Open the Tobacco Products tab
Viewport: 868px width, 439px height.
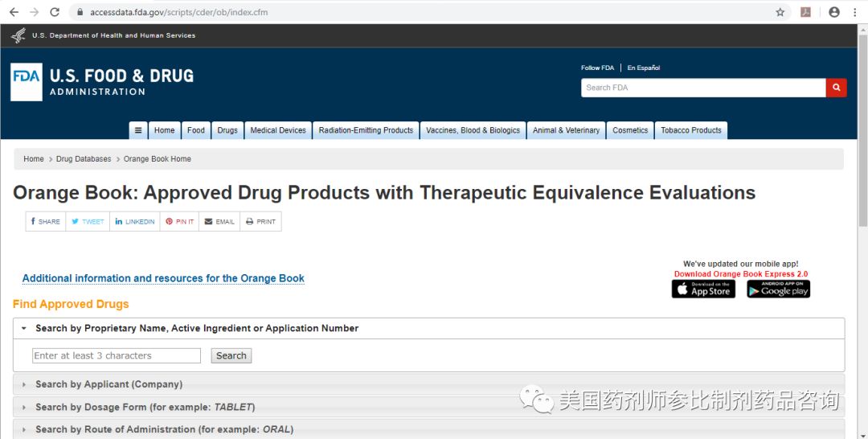point(691,130)
